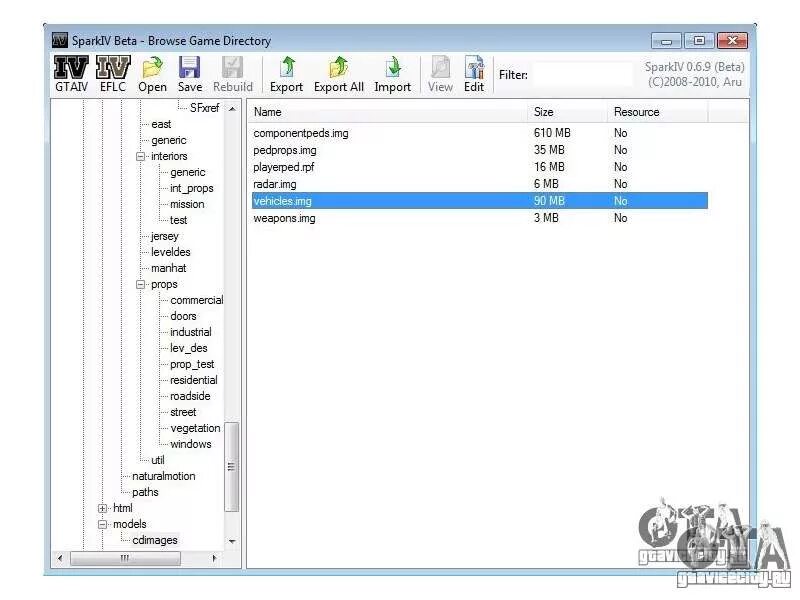Image resolution: width=800 pixels, height=600 pixels.
Task: Sort the list by Name column
Action: point(389,112)
